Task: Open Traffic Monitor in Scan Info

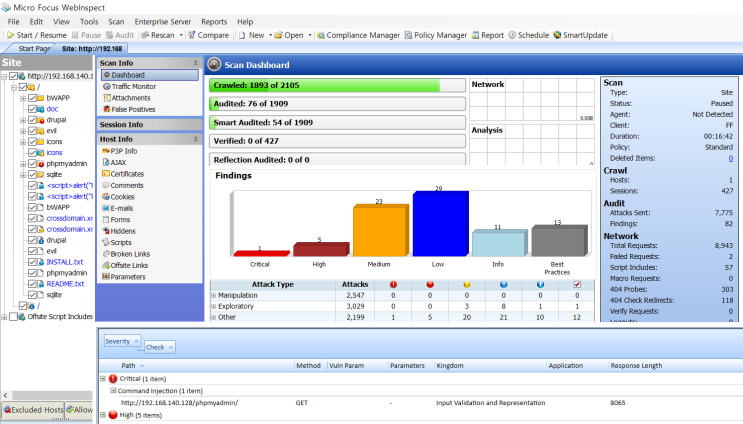Action: click(x=133, y=86)
